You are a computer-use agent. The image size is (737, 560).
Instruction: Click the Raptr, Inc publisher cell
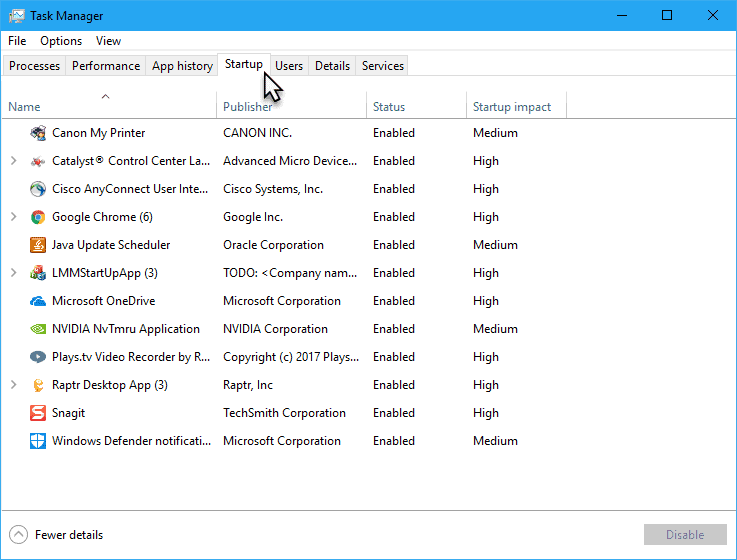click(248, 385)
